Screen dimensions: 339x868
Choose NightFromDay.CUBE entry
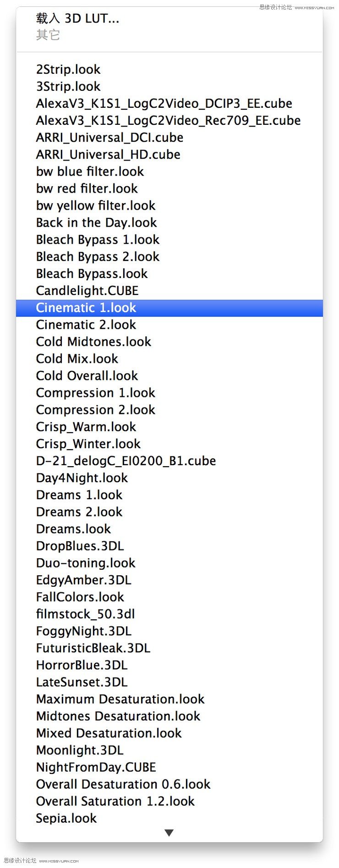(x=96, y=767)
